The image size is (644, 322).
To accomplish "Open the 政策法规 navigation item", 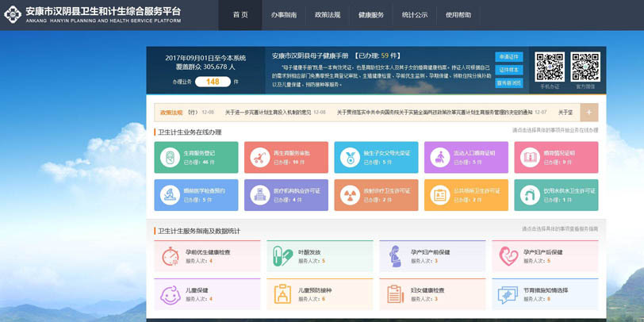I will [328, 15].
